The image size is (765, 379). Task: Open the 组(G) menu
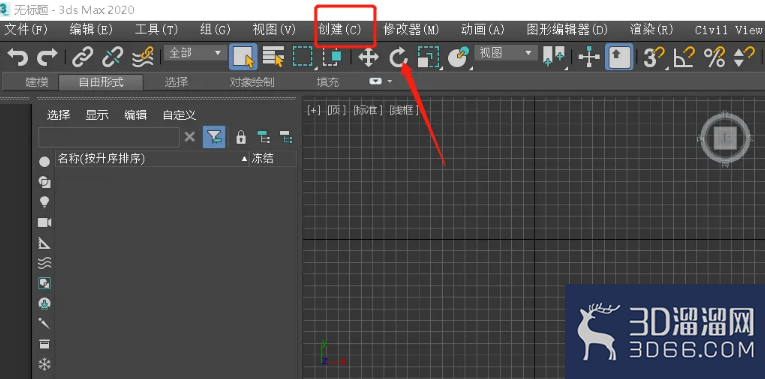point(215,30)
